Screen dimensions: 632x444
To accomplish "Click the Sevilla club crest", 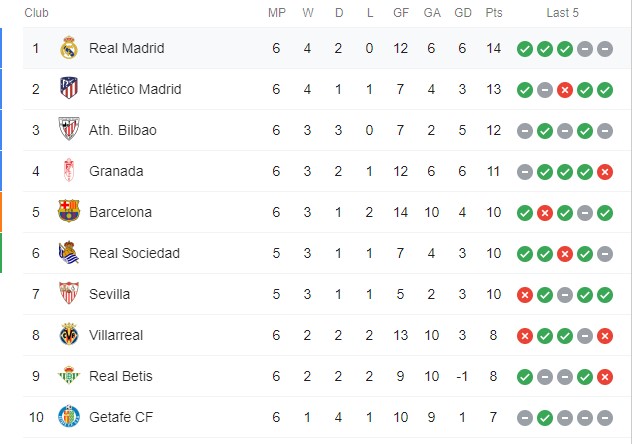I will (69, 293).
